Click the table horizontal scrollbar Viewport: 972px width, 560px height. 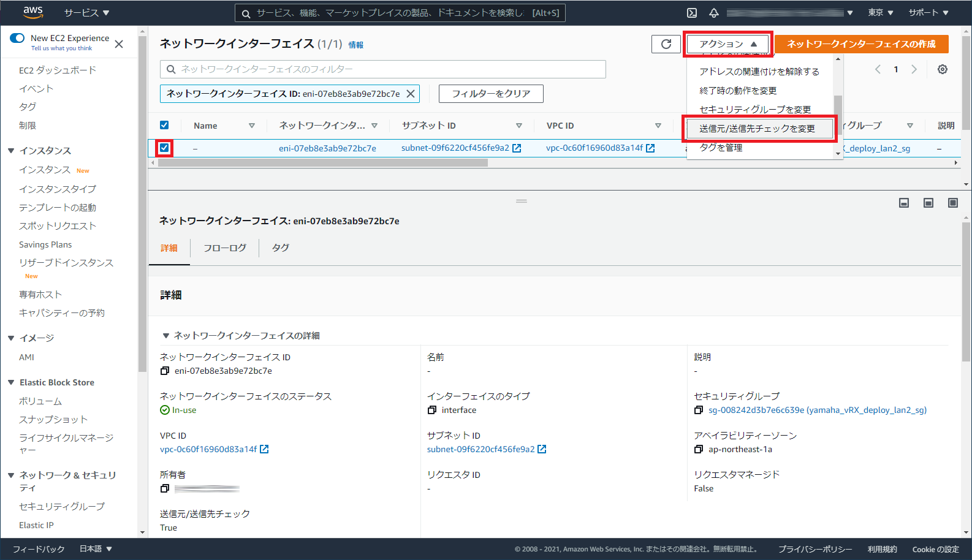322,163
